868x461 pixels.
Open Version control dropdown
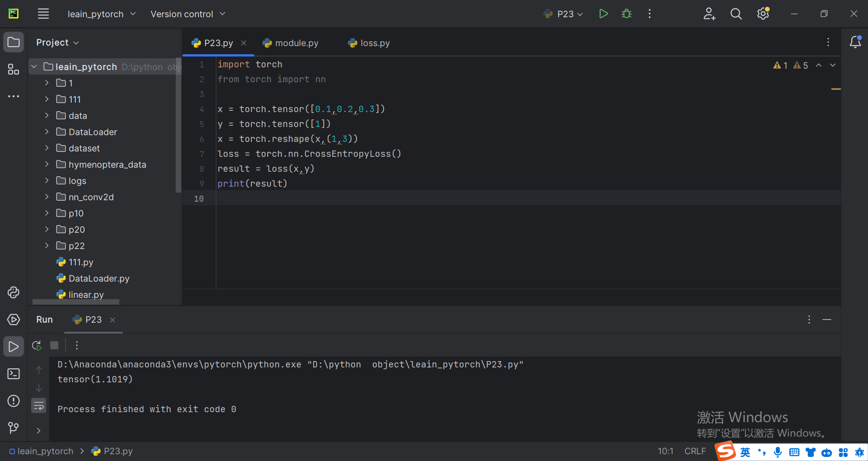(x=188, y=14)
